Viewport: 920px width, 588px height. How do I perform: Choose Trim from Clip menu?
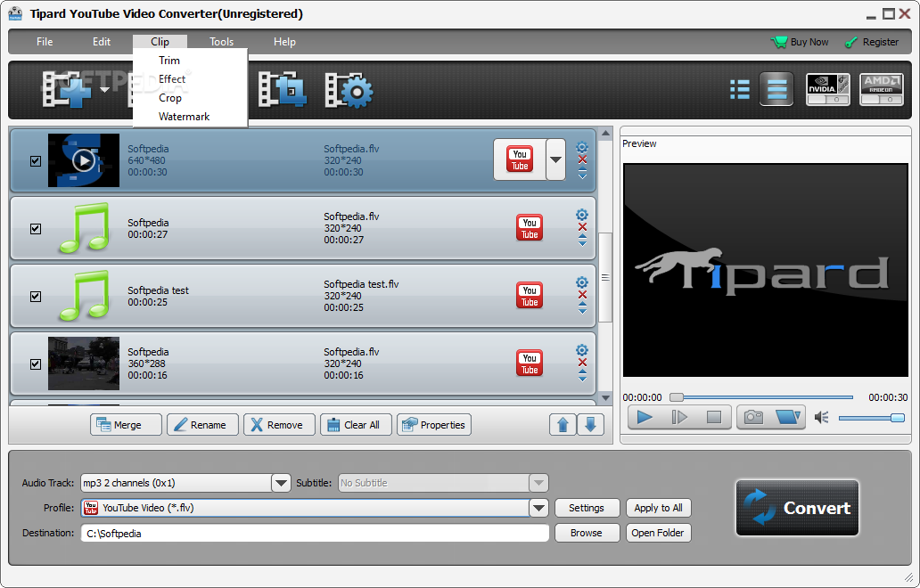click(x=169, y=61)
